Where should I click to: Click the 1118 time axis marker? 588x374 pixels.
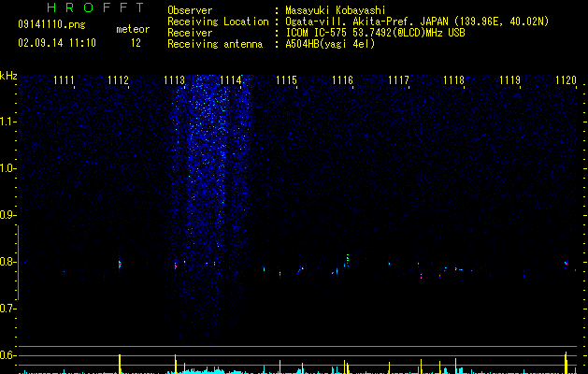pyautogui.click(x=453, y=80)
